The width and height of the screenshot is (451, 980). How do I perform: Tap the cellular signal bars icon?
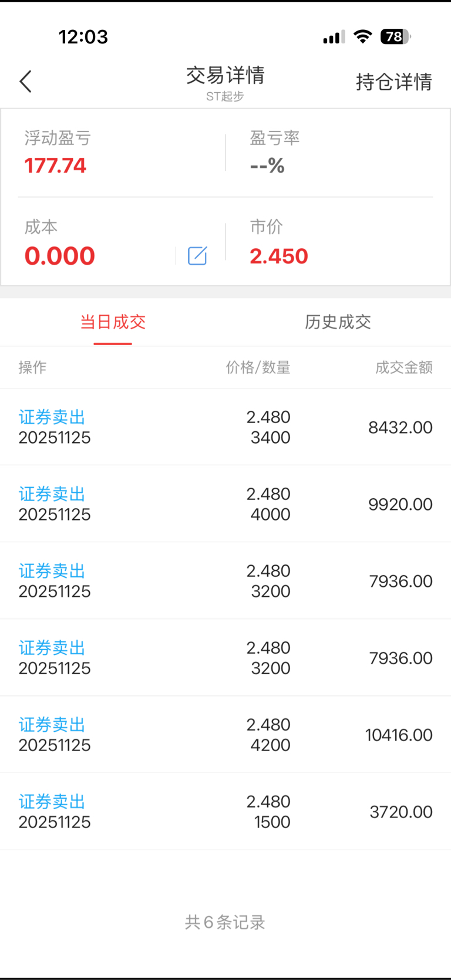pyautogui.click(x=334, y=38)
